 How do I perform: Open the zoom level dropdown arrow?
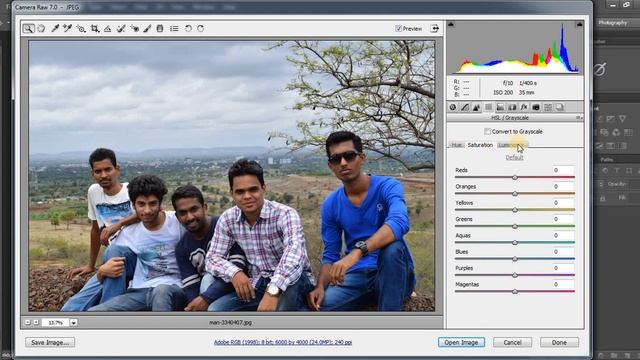[x=73, y=322]
